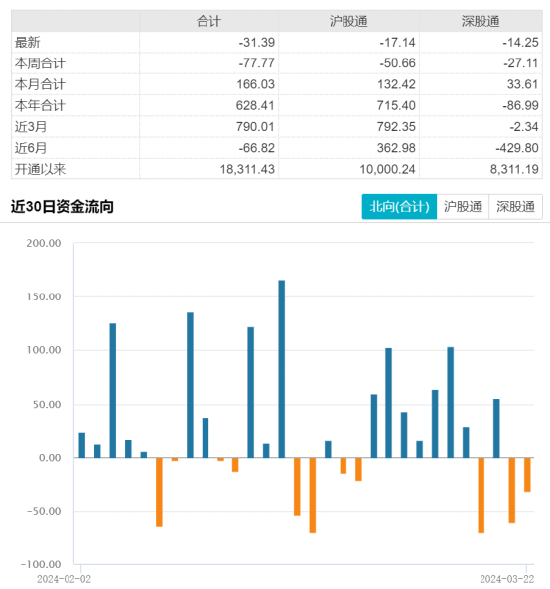Image resolution: width=550 pixels, height=589 pixels.
Task: Click the 200.00 y-axis label
Action: click(44, 243)
